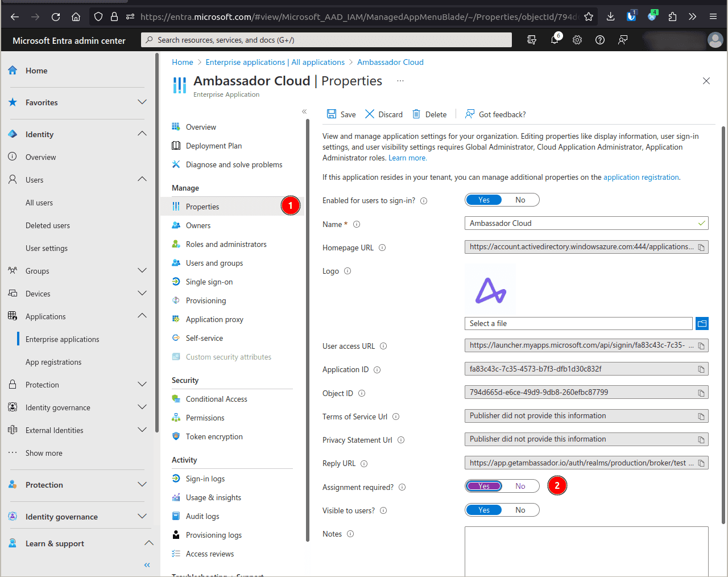The height and width of the screenshot is (577, 728).
Task: Save the application properties
Action: click(x=341, y=114)
